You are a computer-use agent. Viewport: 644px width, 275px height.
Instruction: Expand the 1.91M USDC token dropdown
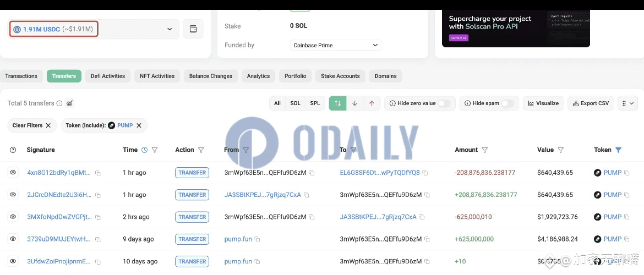94,29
